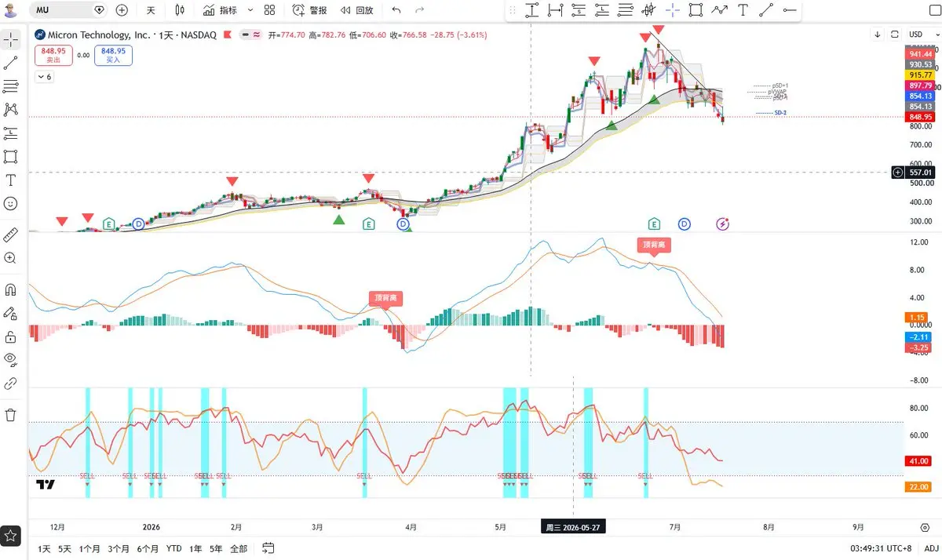Click the down arrow beside USD selector

point(878,35)
